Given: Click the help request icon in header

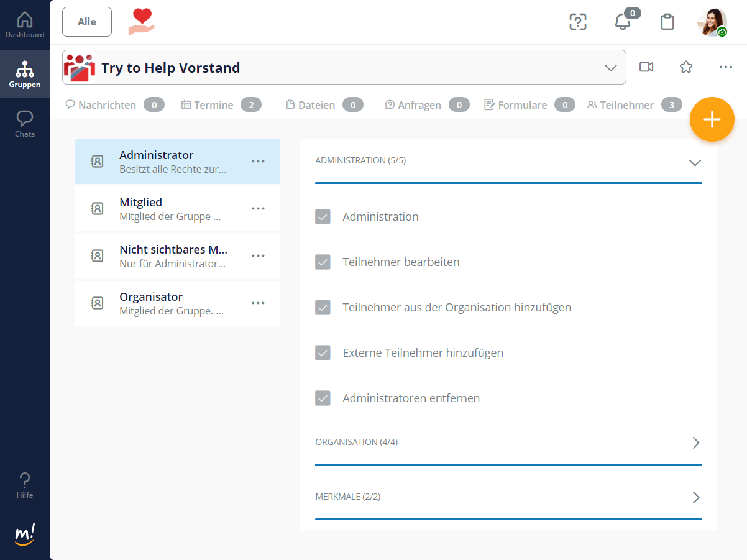Looking at the screenshot, I should (578, 22).
